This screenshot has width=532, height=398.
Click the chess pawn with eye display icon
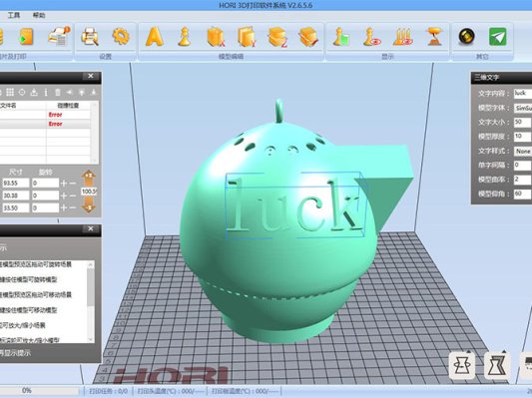(372, 37)
